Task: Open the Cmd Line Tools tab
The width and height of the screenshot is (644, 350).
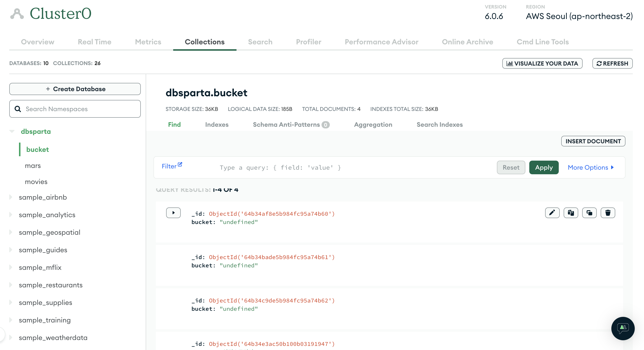Action: pos(543,42)
